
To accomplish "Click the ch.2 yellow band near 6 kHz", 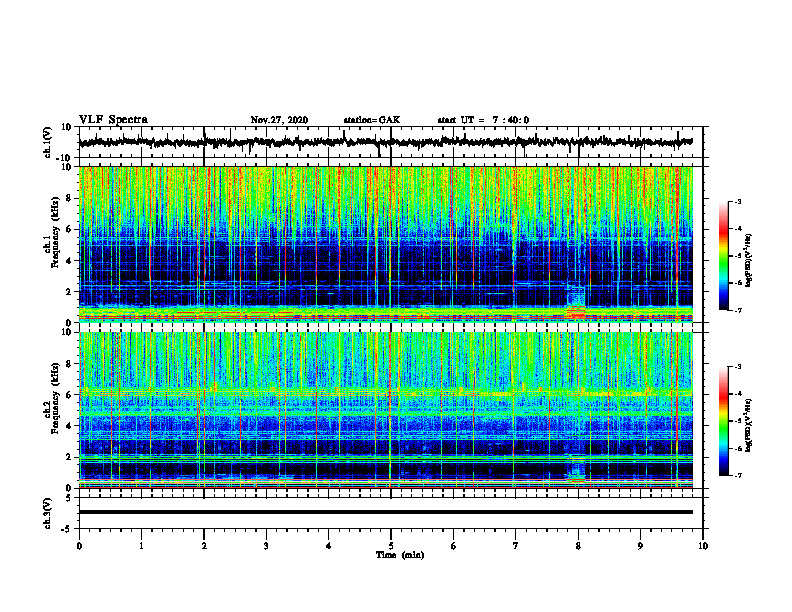I will click(x=386, y=392).
